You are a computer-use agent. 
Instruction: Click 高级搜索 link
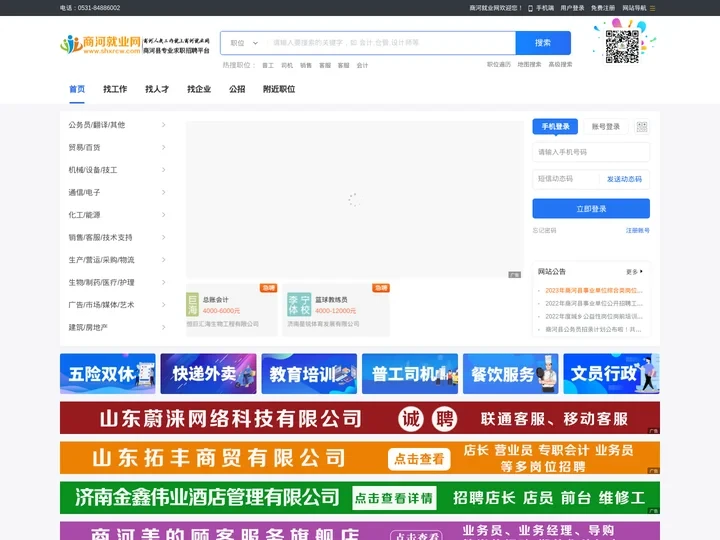[560, 65]
